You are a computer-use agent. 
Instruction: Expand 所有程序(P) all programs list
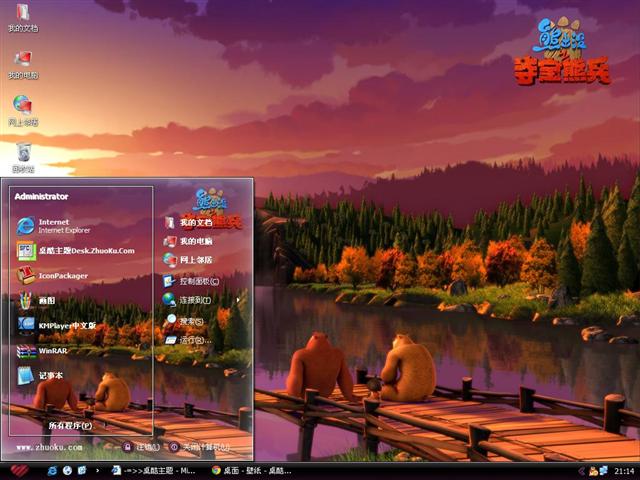tap(70, 425)
